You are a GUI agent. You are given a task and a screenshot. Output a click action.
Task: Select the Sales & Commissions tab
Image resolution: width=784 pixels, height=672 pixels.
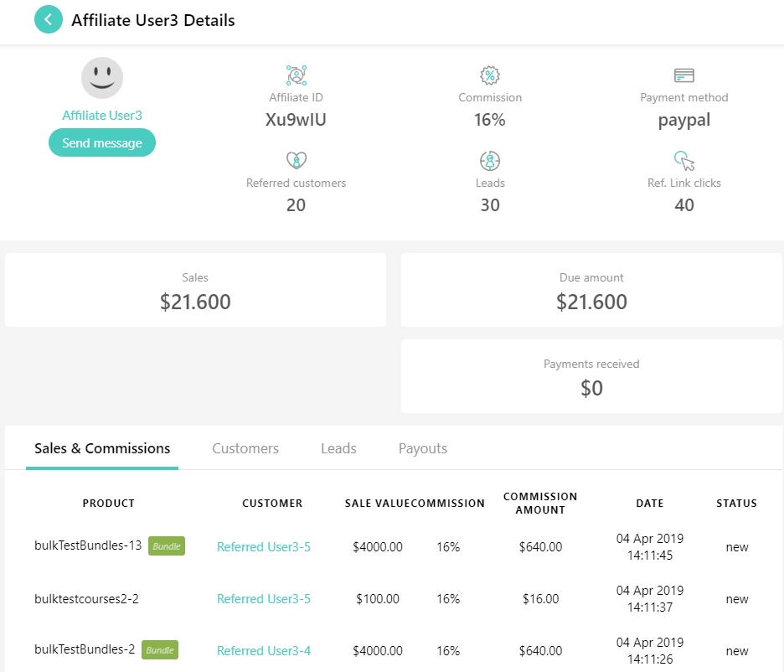click(x=102, y=448)
